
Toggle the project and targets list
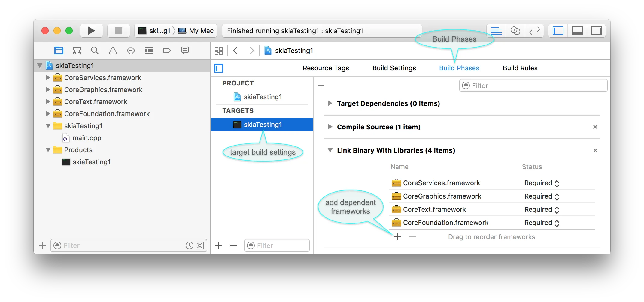point(219,68)
